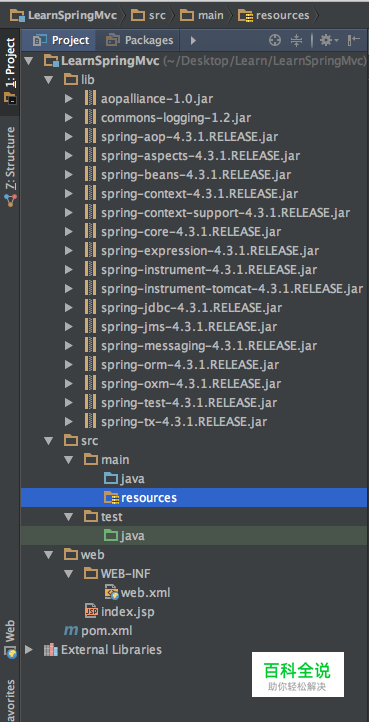Select spring-expression-4.3.1.RELEASE.jar
The height and width of the screenshot is (722, 369).
pos(210,250)
